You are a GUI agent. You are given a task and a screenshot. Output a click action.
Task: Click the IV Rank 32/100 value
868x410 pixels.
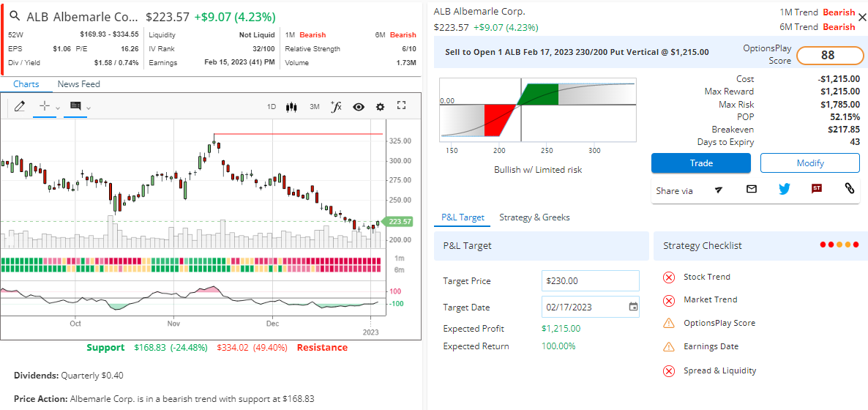263,49
